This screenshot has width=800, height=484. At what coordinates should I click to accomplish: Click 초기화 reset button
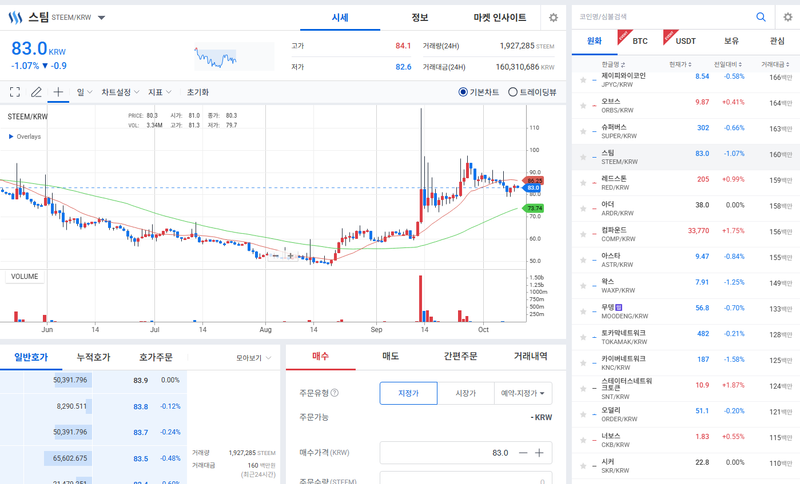pyautogui.click(x=197, y=92)
